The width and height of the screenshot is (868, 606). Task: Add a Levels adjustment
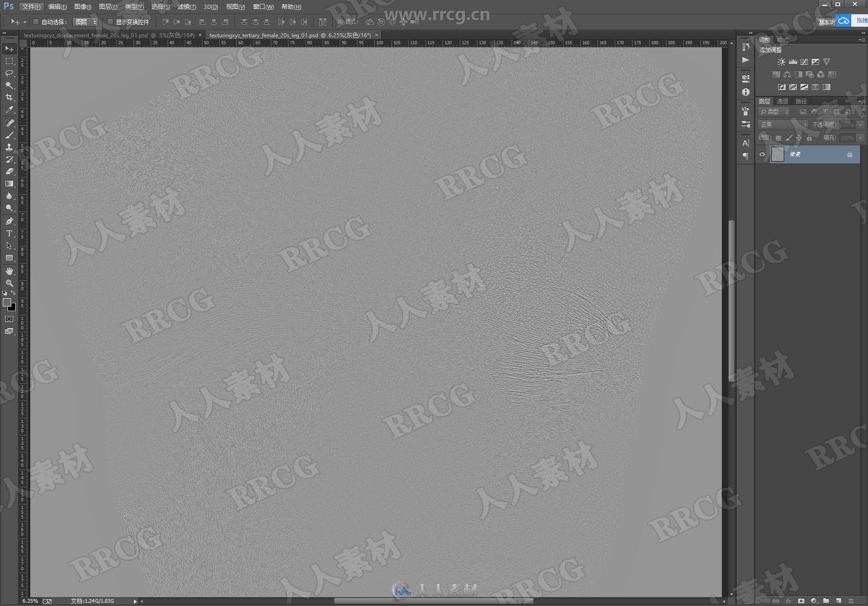793,61
